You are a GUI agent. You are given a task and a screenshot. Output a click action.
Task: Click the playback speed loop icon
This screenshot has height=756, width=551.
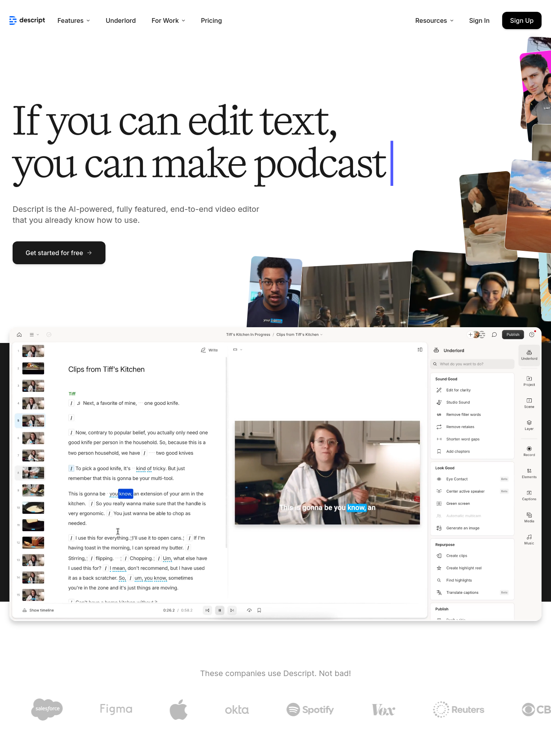click(x=249, y=610)
